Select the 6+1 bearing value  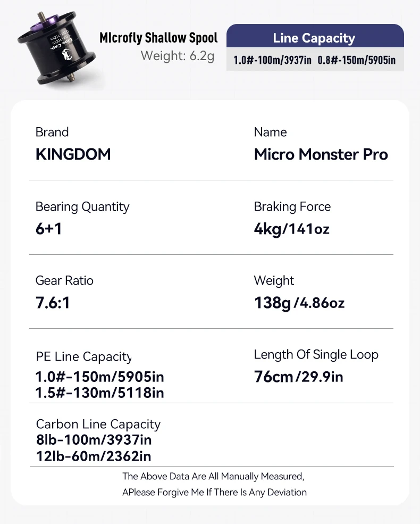(x=49, y=229)
